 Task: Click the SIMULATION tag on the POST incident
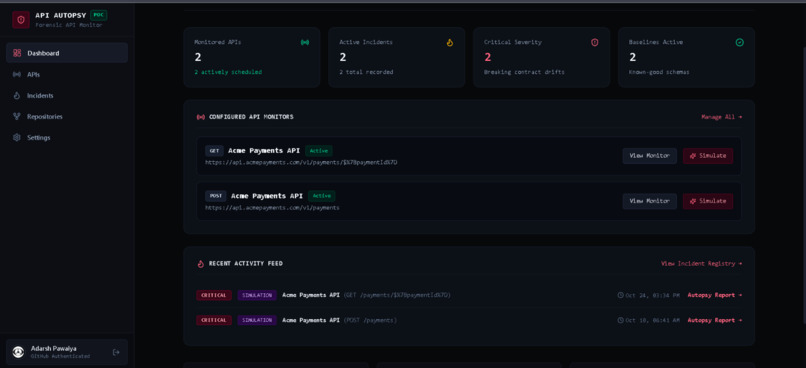pos(257,320)
